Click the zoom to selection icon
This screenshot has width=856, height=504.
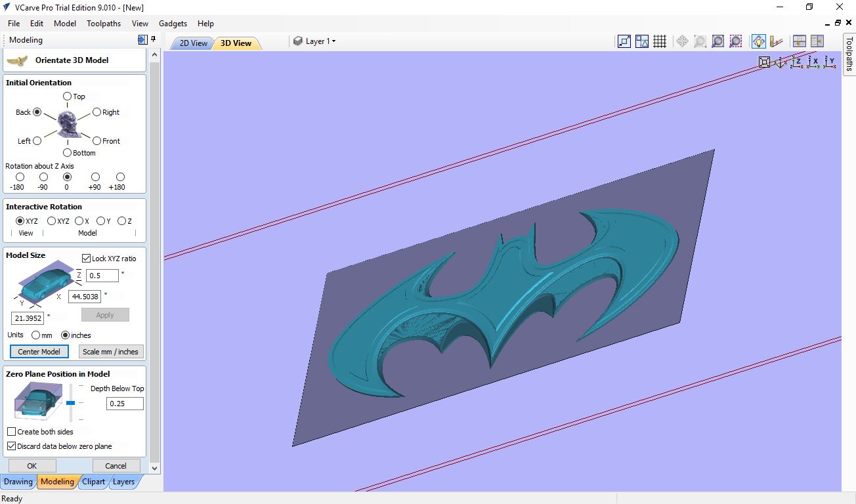click(736, 41)
